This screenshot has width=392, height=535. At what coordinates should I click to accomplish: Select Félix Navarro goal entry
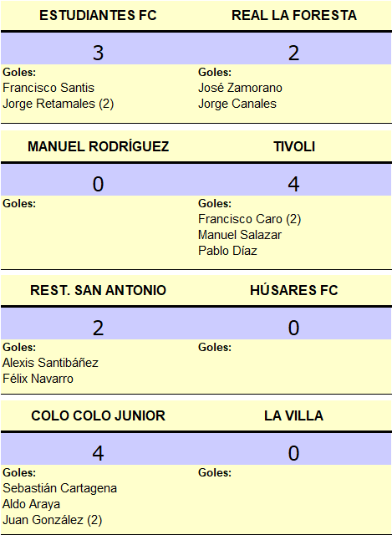click(38, 379)
